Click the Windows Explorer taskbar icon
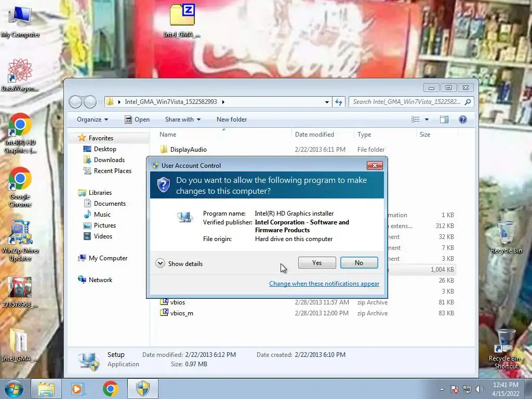The height and width of the screenshot is (399, 532). click(x=46, y=389)
